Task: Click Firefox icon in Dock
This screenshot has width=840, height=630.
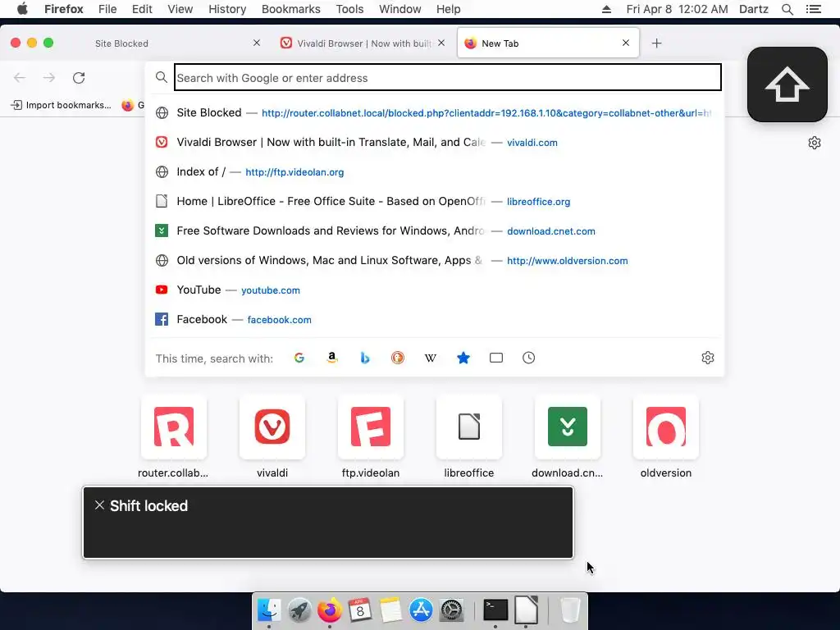Action: point(330,610)
